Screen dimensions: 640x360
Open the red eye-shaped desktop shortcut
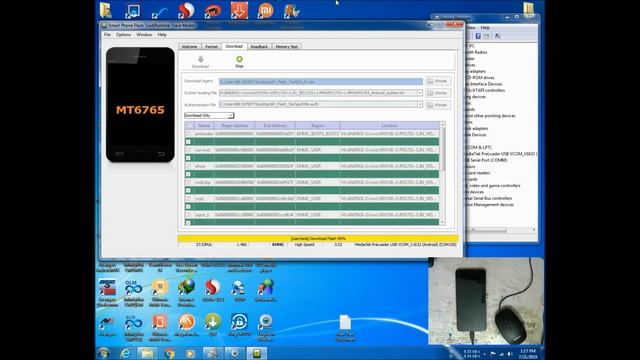point(213,11)
